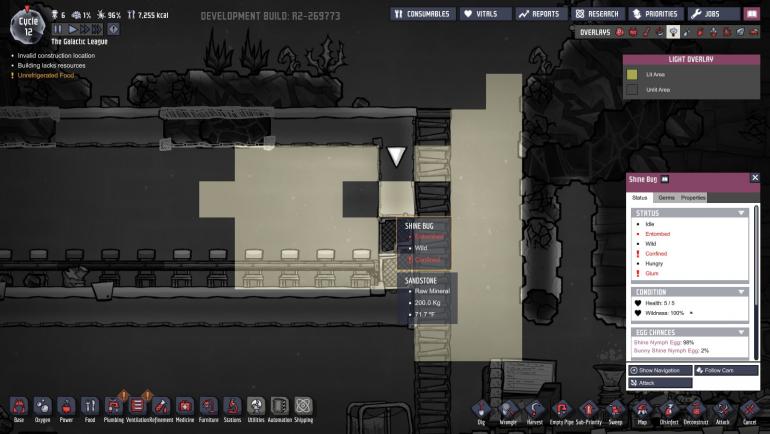Screen dimensions: 770x434
Task: Collapse the Condition section arrow
Action: (x=741, y=292)
